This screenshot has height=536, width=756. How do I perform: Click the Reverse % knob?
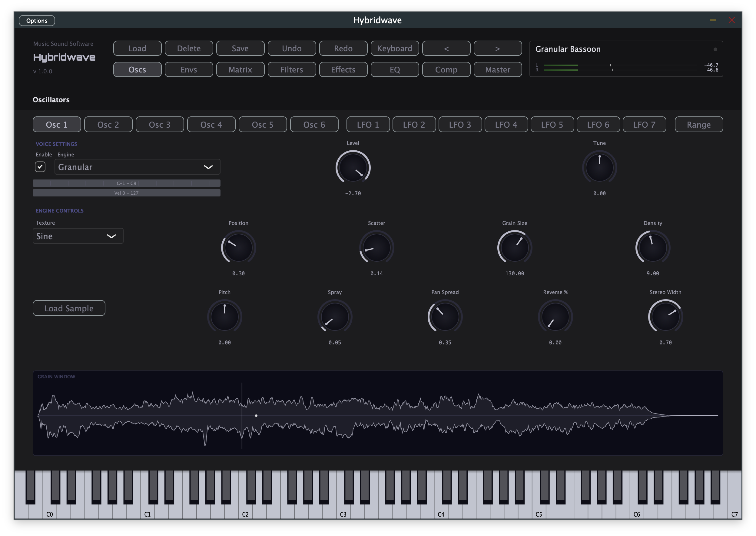[x=555, y=317]
